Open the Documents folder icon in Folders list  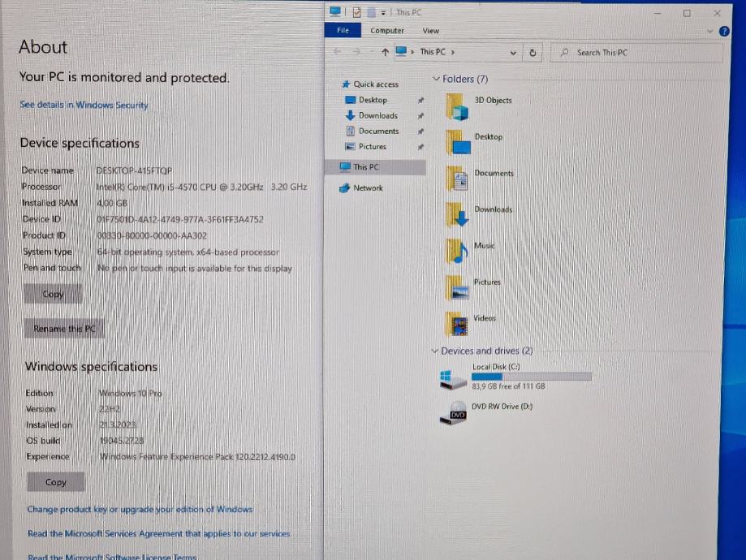[457, 179]
